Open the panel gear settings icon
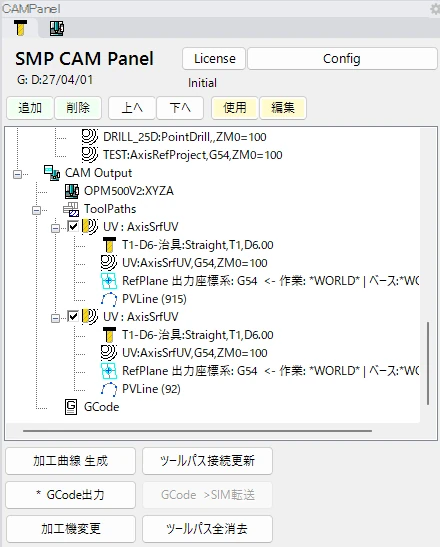440x547 pixels. [435, 9]
